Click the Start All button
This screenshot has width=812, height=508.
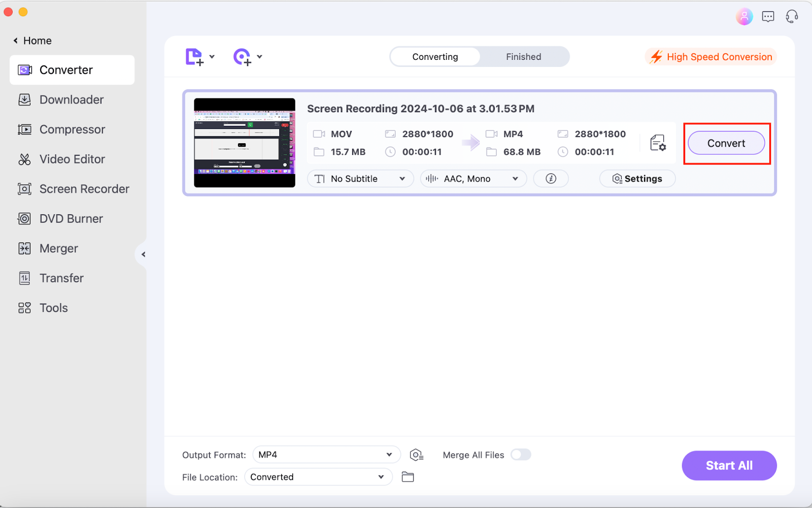pyautogui.click(x=729, y=465)
